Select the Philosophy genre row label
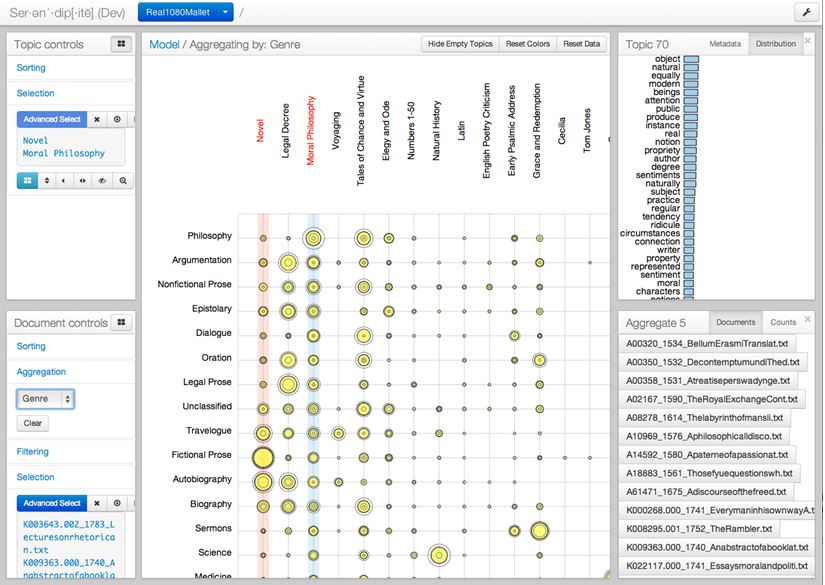This screenshot has height=585, width=825. 209,236
